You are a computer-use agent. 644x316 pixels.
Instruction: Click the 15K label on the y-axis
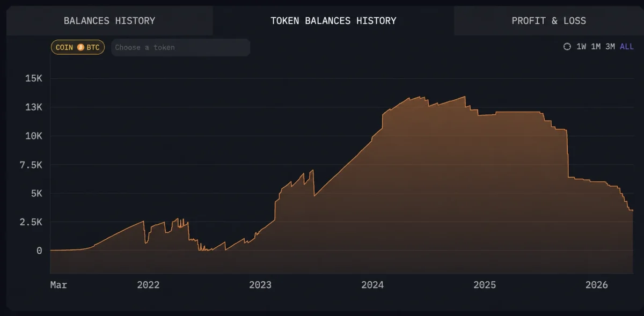tap(33, 78)
